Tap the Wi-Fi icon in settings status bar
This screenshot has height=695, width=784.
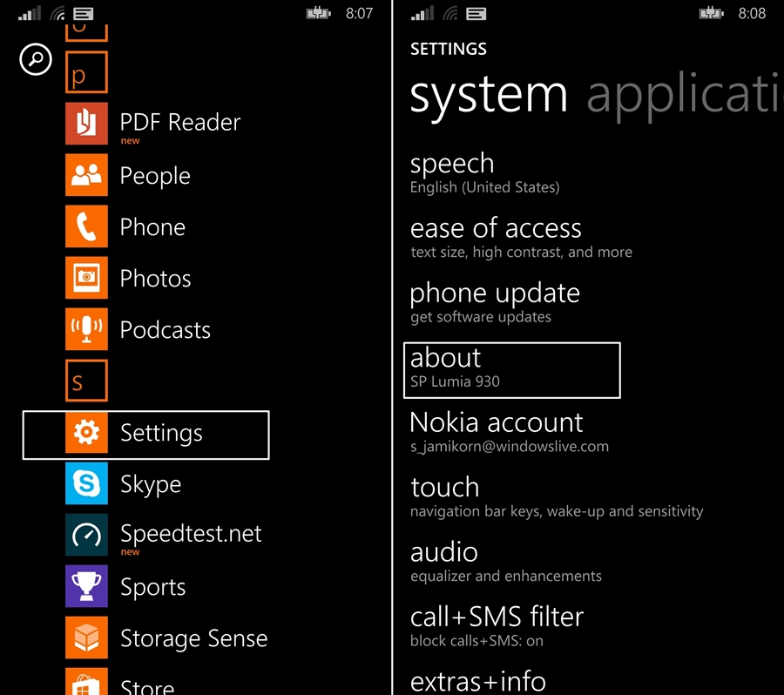(x=450, y=14)
